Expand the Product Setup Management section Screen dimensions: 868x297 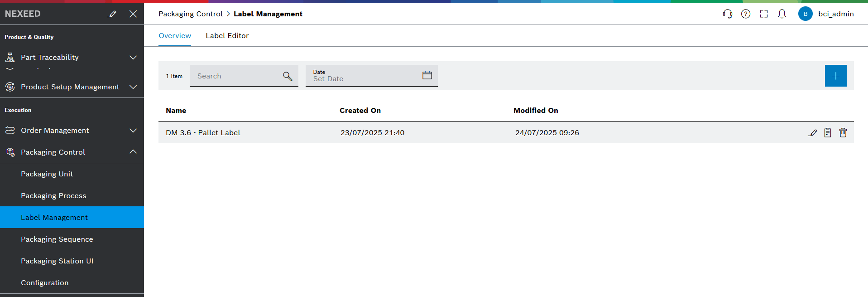point(133,87)
